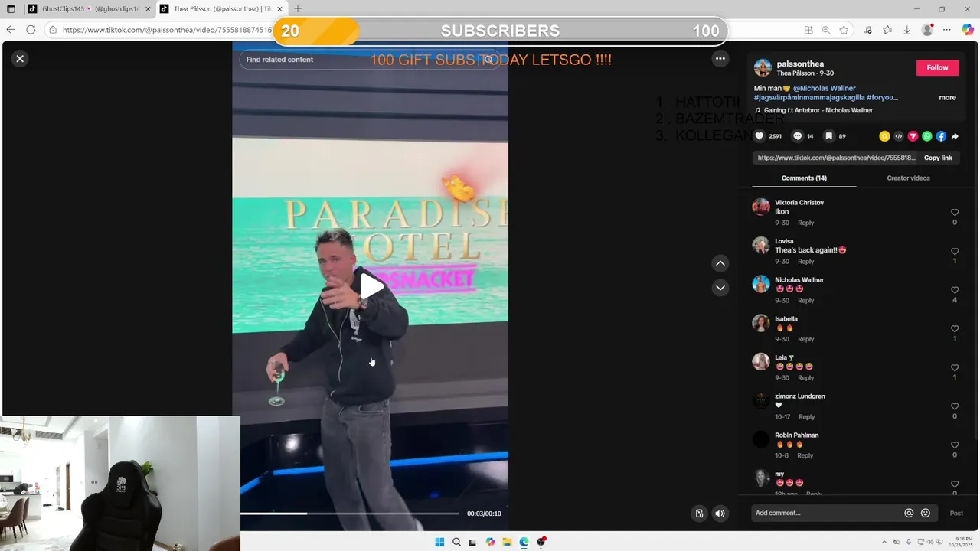Close the GhostClips145 browser tab
This screenshot has height=551, width=980.
click(148, 9)
